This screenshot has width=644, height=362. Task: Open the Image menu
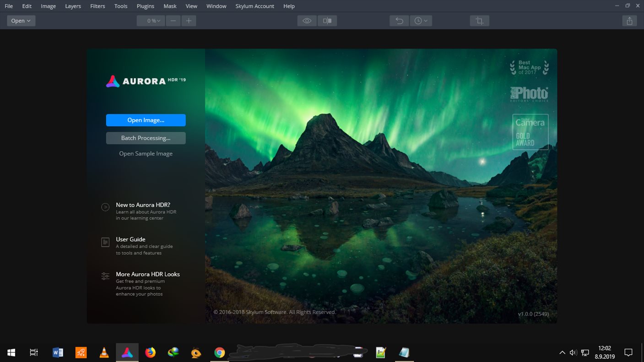click(x=48, y=6)
